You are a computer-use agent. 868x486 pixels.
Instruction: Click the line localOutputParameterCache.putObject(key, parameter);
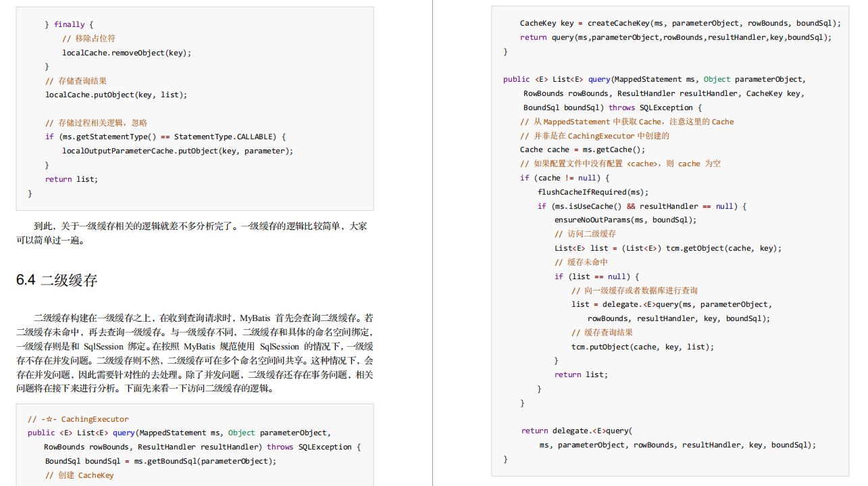click(178, 151)
